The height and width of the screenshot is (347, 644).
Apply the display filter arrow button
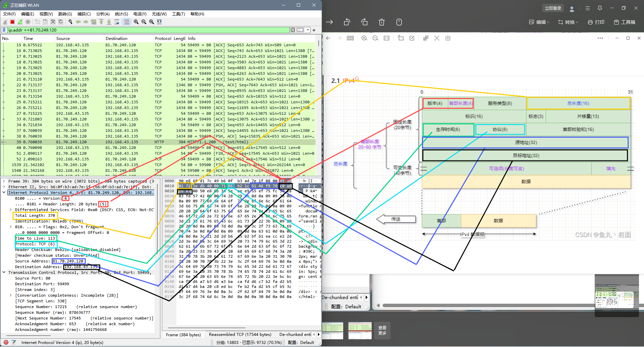click(300, 30)
